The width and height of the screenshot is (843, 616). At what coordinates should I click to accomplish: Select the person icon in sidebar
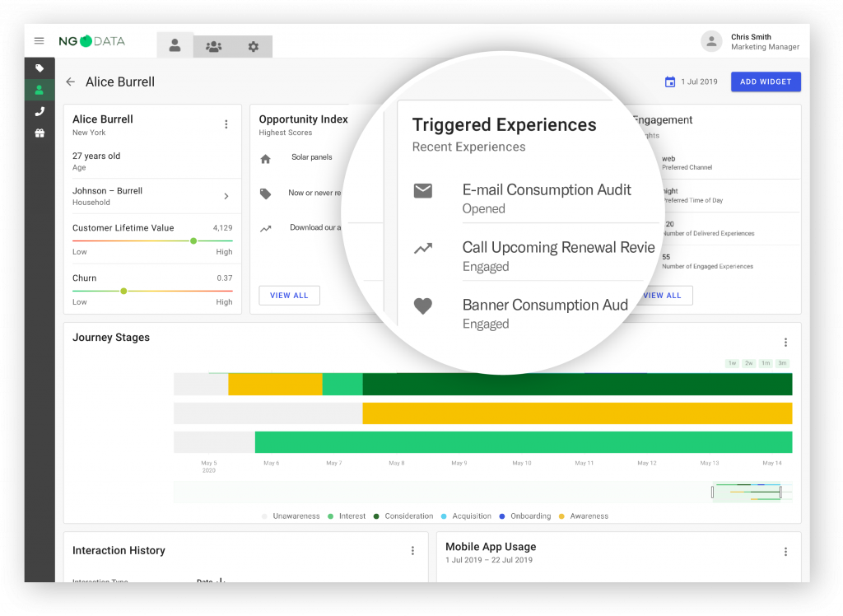coord(40,90)
